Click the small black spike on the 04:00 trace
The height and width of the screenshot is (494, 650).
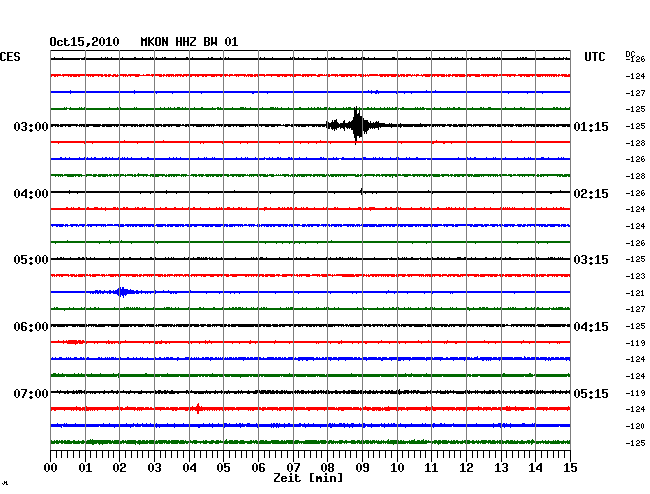coord(361,191)
